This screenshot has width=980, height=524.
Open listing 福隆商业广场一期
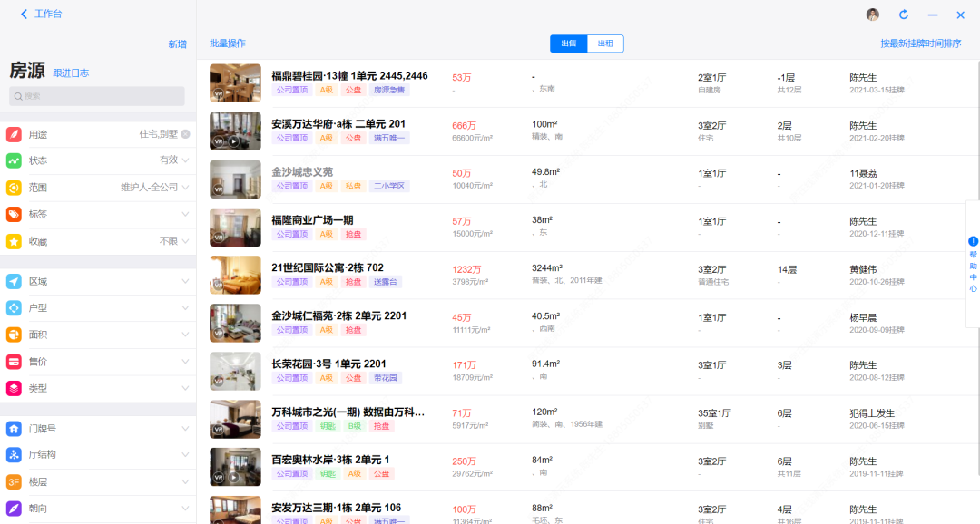point(312,219)
